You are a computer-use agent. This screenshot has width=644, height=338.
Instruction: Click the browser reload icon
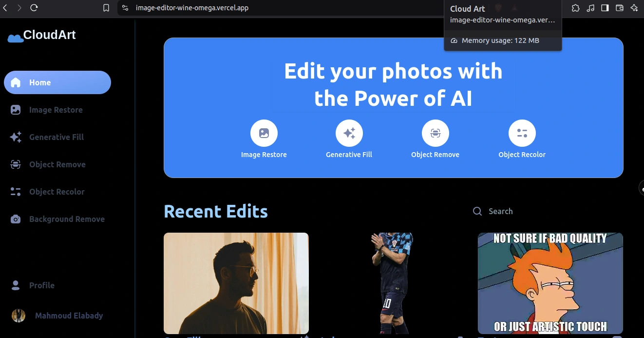click(x=34, y=8)
